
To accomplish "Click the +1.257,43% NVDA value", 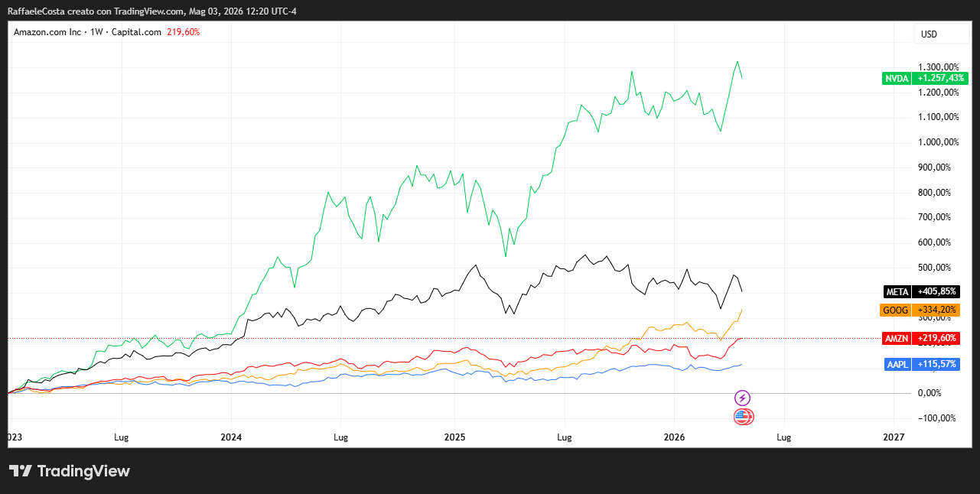I will 940,78.
